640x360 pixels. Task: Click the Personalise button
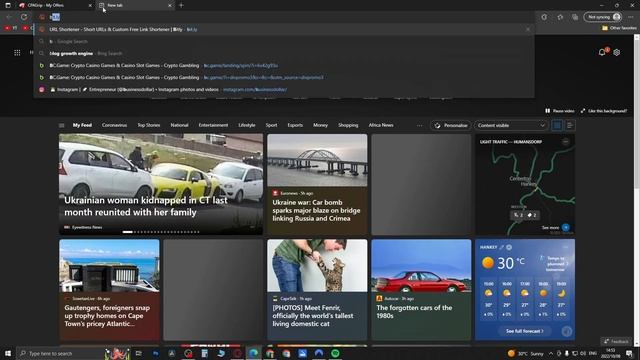coord(451,125)
